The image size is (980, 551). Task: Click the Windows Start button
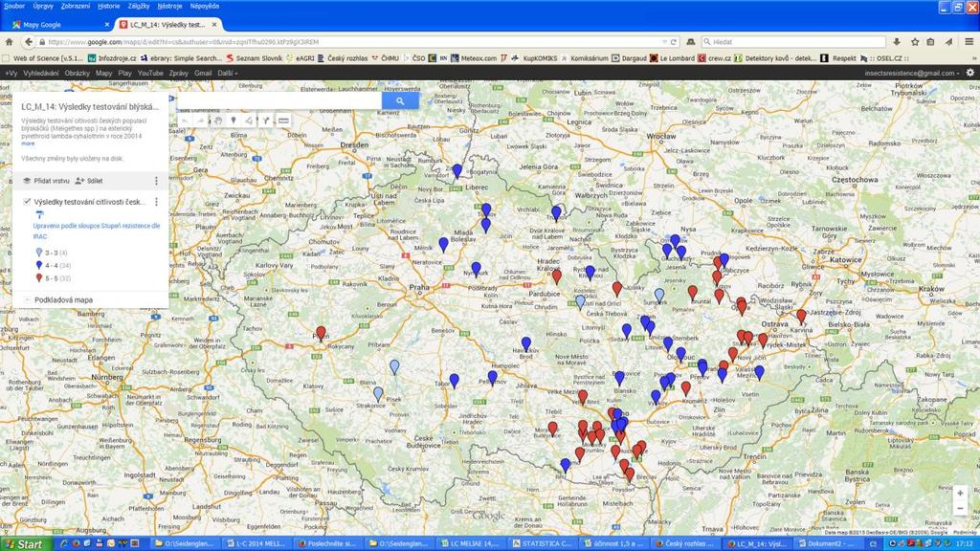tap(24, 544)
